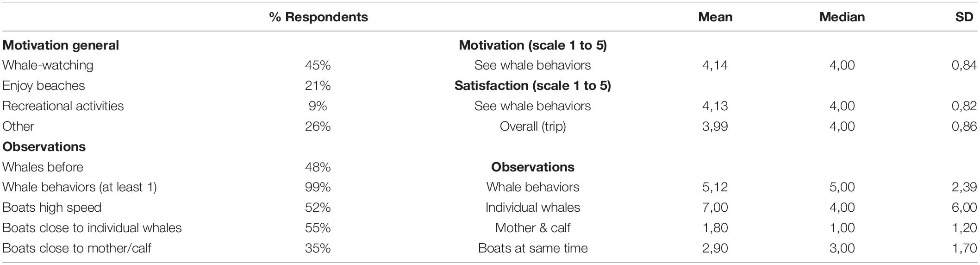The image size is (980, 265).
Task: Click the 'Boats high speed' row label
Action: [x=52, y=208]
